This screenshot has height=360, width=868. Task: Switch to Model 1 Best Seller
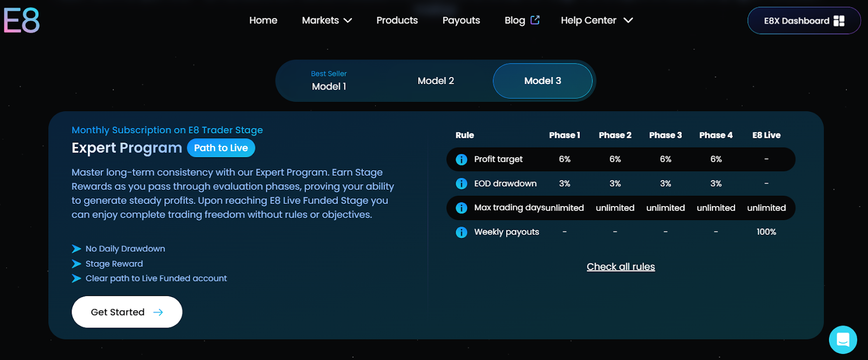(x=329, y=81)
